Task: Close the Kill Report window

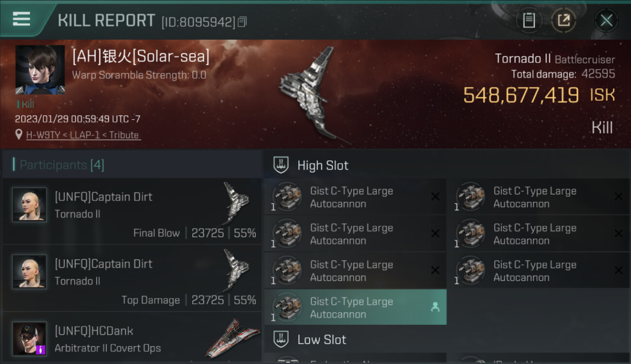Action: (x=606, y=20)
